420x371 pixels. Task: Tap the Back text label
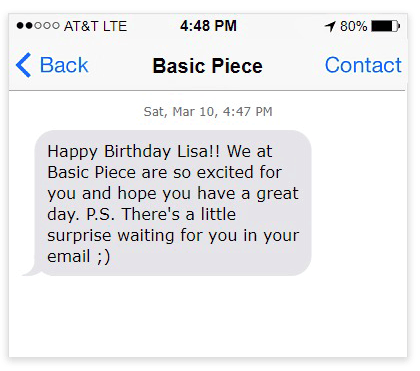pyautogui.click(x=64, y=65)
